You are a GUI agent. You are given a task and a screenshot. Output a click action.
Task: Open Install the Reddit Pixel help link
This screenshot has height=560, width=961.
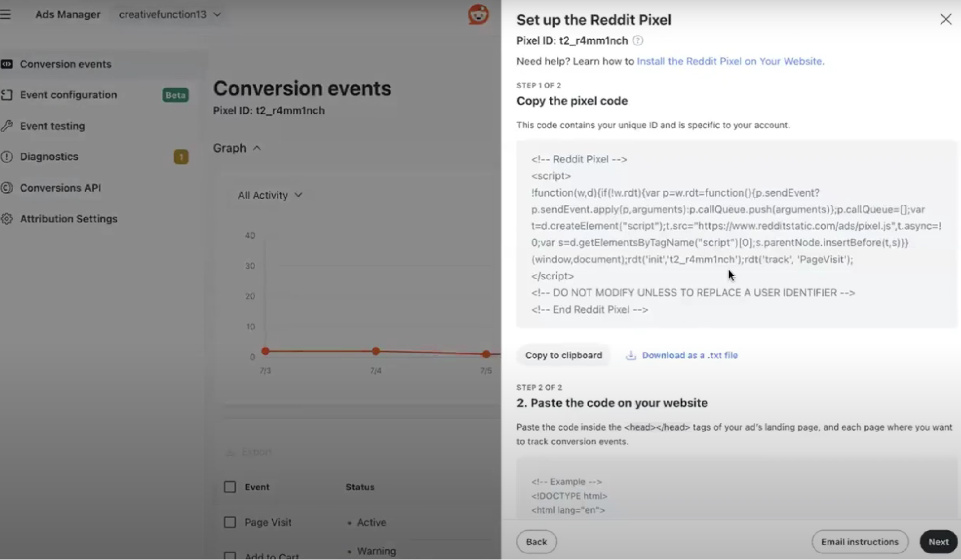729,61
